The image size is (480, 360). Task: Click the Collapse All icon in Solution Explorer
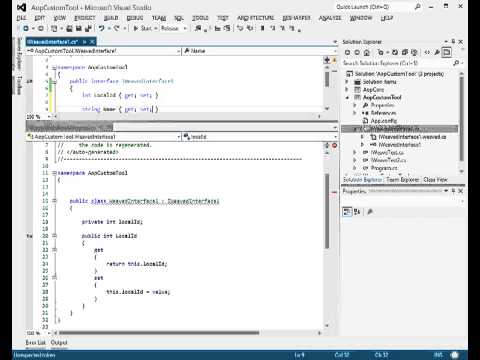click(405, 52)
